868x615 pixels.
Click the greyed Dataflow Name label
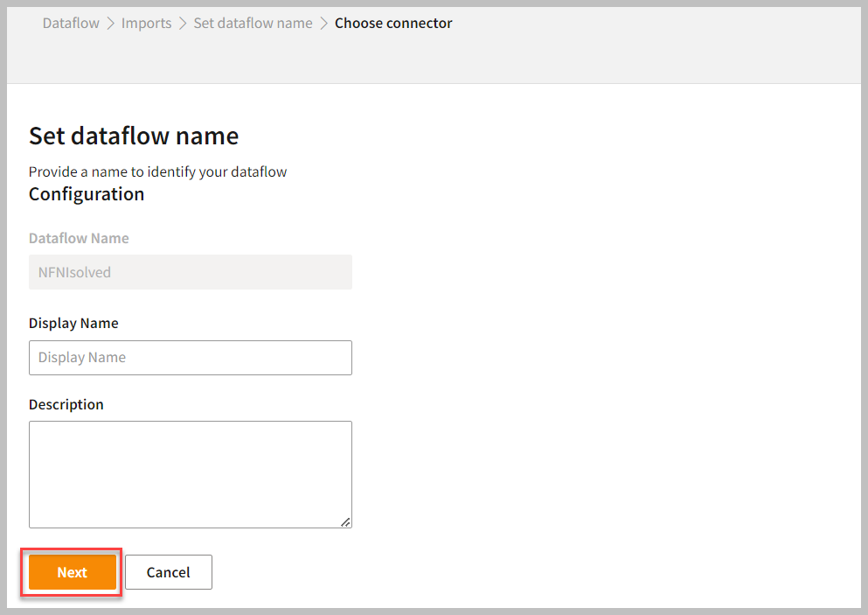[79, 238]
